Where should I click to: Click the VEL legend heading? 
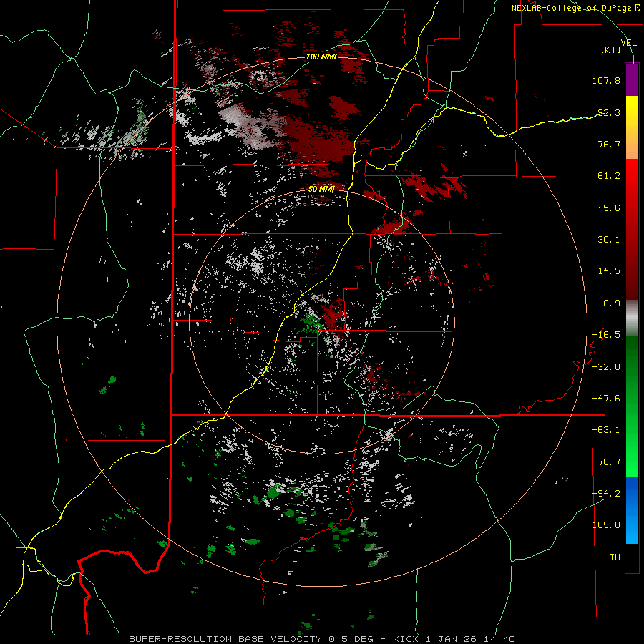click(628, 43)
